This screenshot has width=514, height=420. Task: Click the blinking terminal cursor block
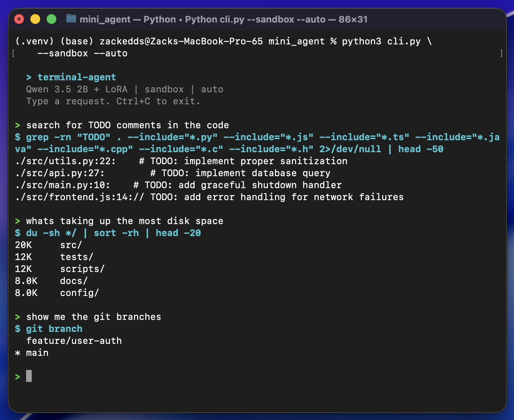(30, 376)
